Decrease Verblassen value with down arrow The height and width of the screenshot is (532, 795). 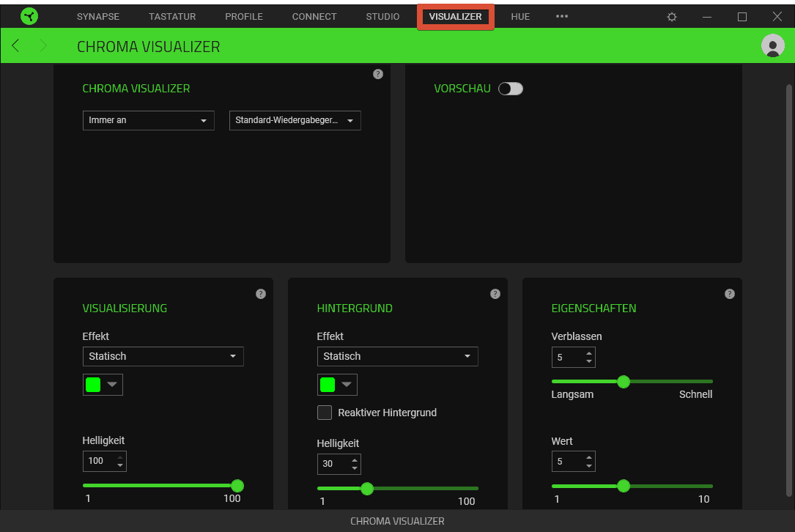[x=588, y=361]
